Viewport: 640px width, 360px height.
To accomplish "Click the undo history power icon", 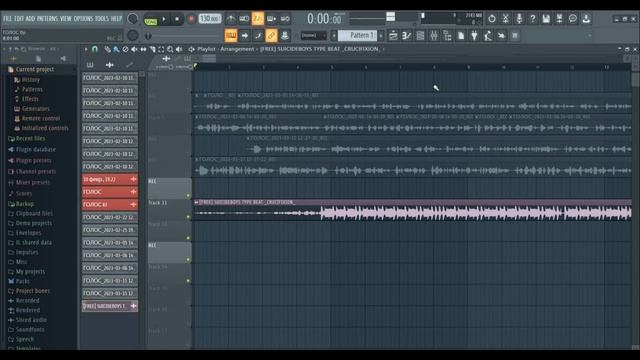I will pyautogui.click(x=492, y=19).
